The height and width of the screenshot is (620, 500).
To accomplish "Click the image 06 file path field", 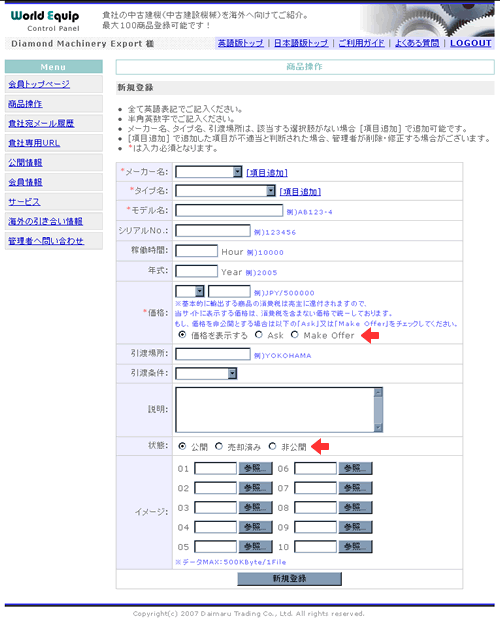I will click(x=315, y=469).
